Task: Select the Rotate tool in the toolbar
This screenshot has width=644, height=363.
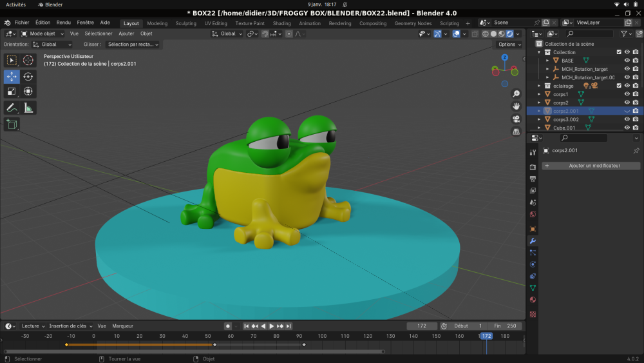Action: [28, 76]
